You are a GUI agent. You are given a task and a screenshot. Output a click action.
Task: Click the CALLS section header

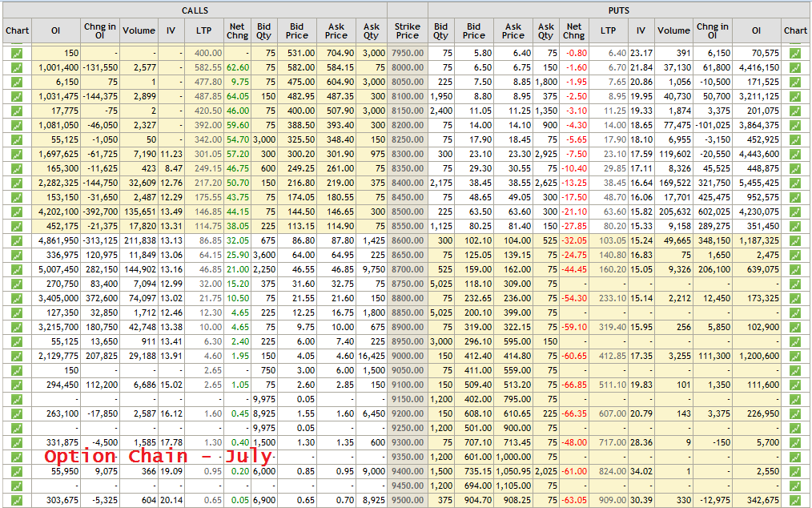(195, 10)
